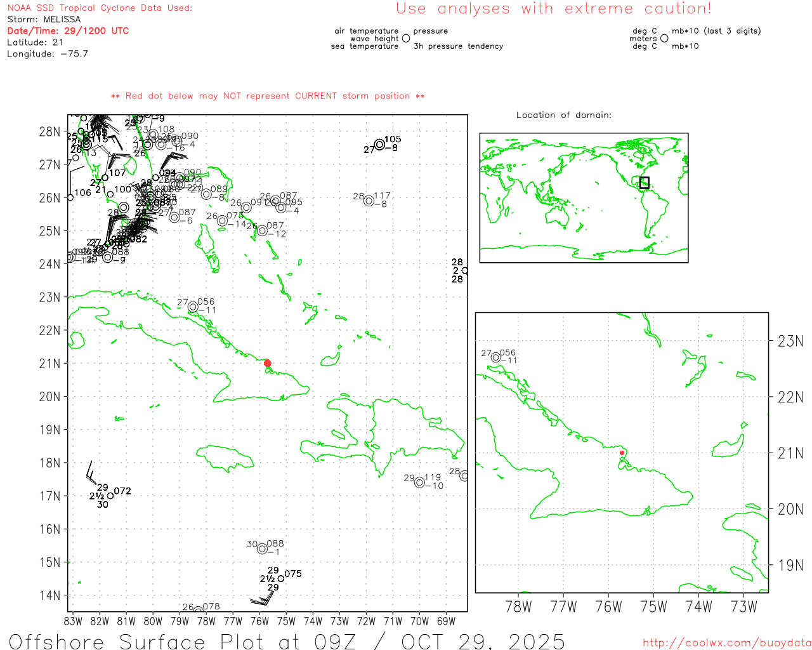
Task: Click the '69W' longitude label under the main map
Action: pos(447,621)
